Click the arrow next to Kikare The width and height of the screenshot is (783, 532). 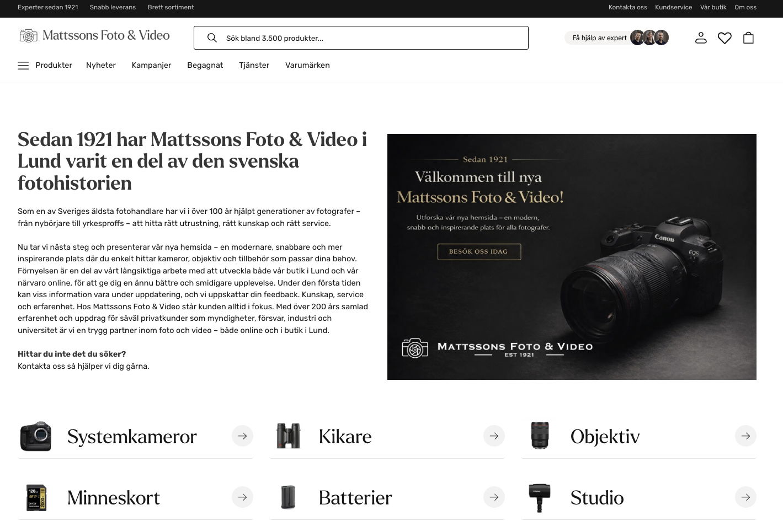(494, 436)
